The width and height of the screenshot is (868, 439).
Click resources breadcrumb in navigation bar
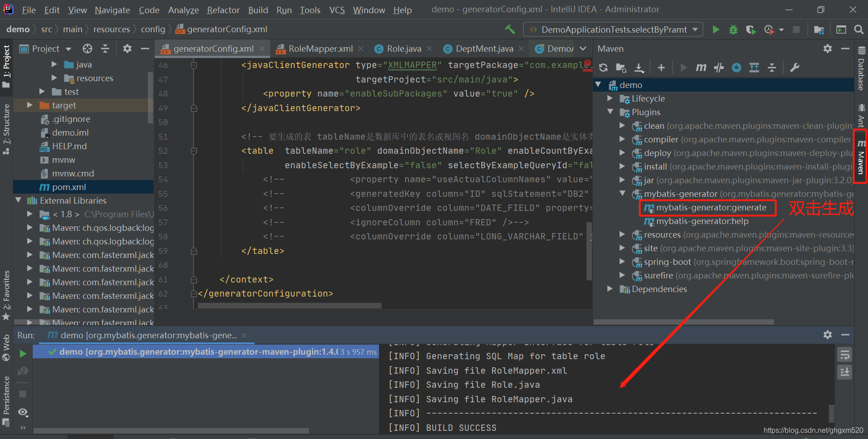pos(112,29)
